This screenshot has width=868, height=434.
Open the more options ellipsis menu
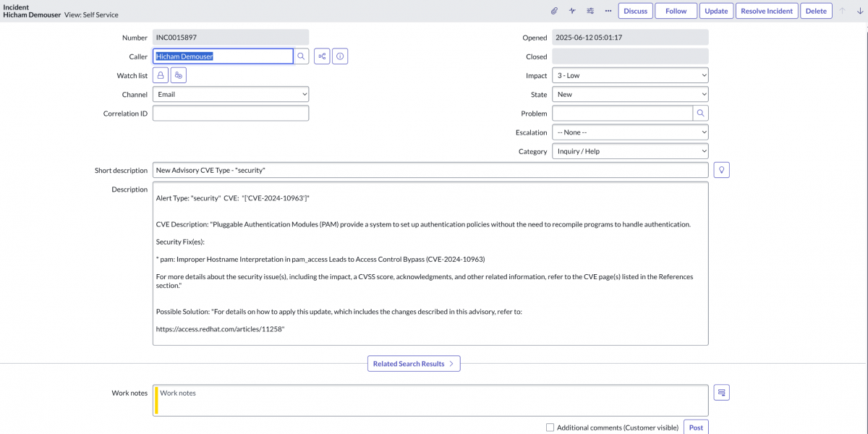(608, 10)
